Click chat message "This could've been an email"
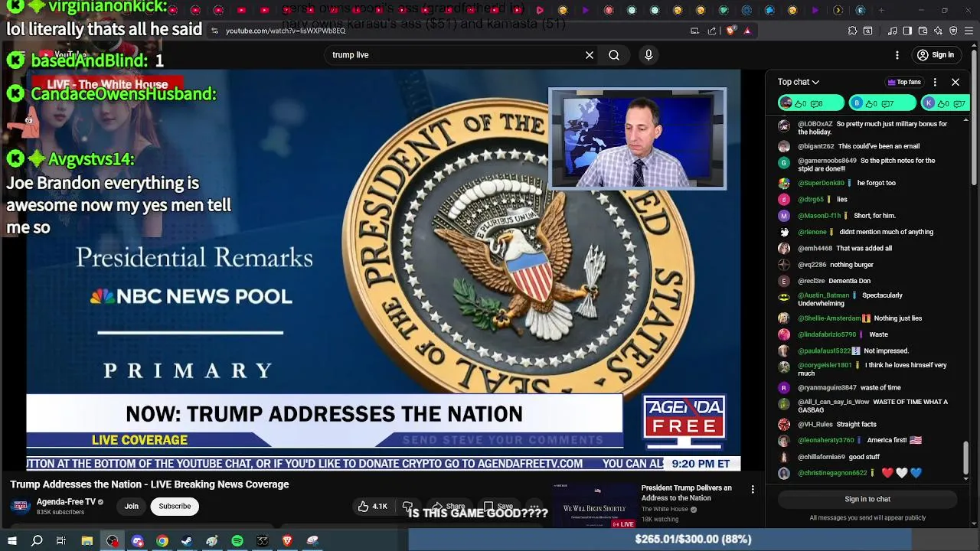The width and height of the screenshot is (980, 551). pos(878,146)
